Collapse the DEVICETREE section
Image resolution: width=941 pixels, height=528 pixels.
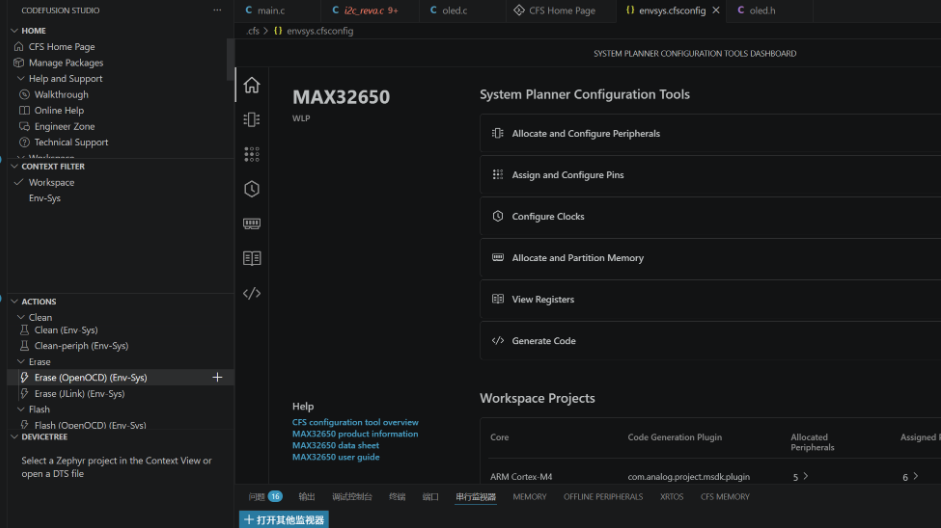(x=14, y=437)
